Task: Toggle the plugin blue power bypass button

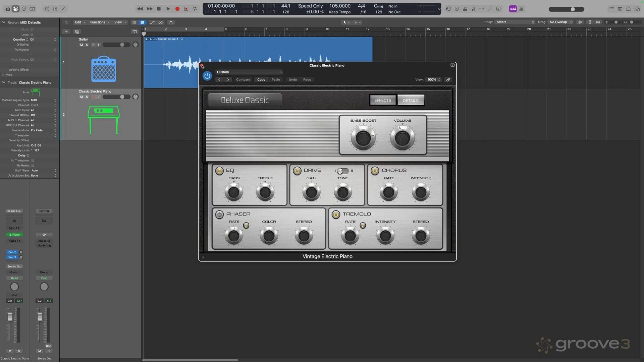Action: [207, 76]
